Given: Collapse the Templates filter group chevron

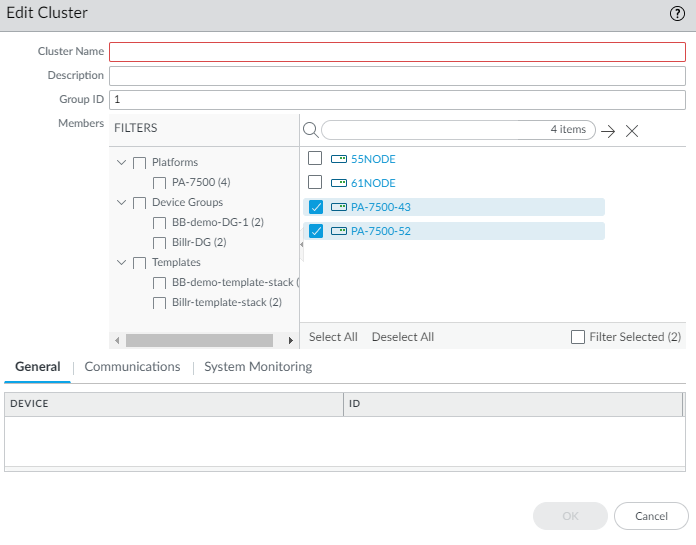Looking at the screenshot, I should click(x=121, y=262).
